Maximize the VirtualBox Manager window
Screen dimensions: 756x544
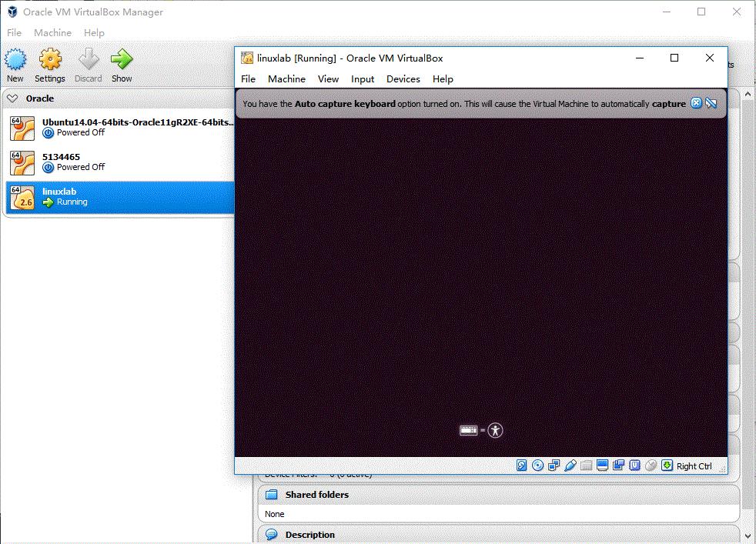pos(701,12)
